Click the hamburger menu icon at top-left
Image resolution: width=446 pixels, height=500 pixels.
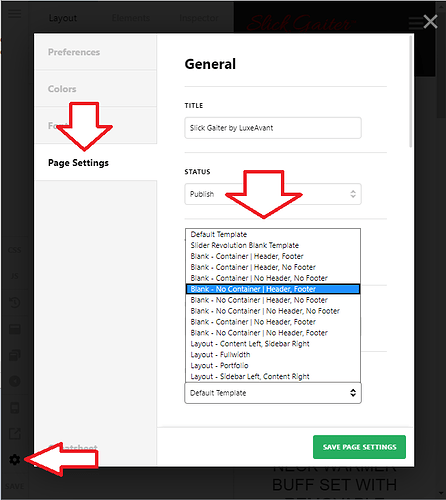(15, 14)
